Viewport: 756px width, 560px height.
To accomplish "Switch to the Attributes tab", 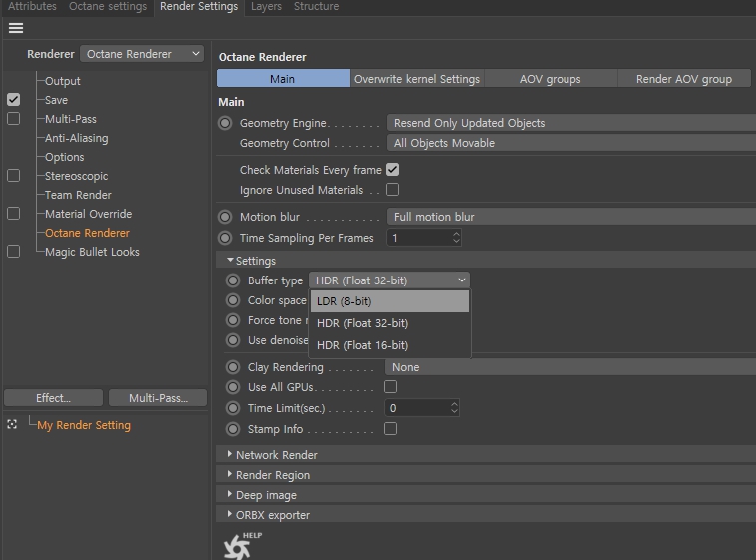I will tap(32, 6).
